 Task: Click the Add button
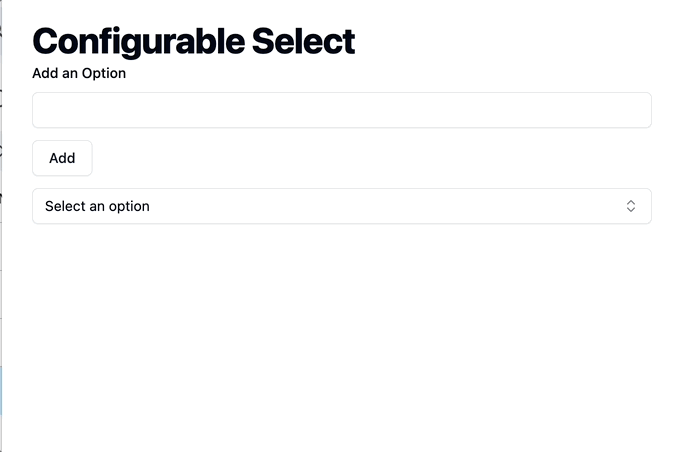pos(62,158)
